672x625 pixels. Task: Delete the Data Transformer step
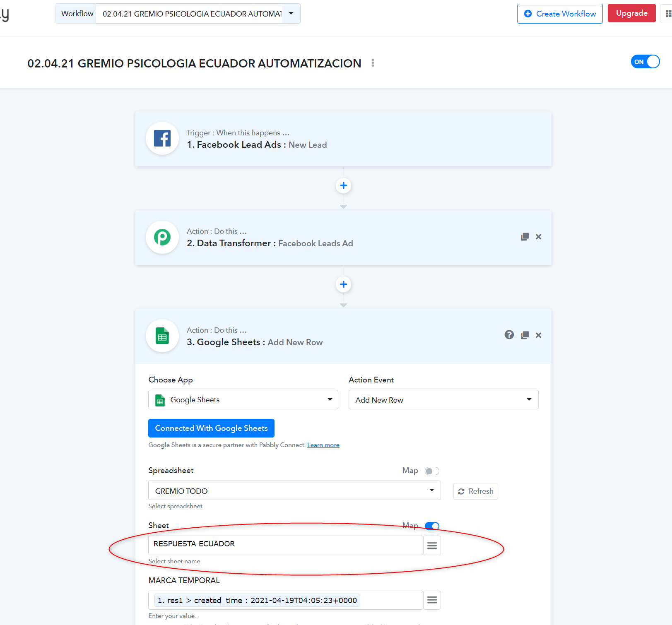click(x=538, y=237)
